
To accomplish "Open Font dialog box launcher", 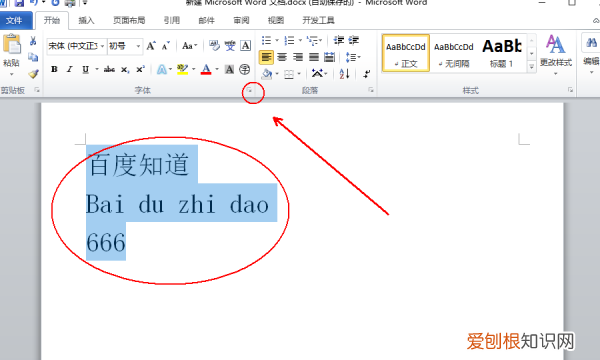I will (249, 90).
